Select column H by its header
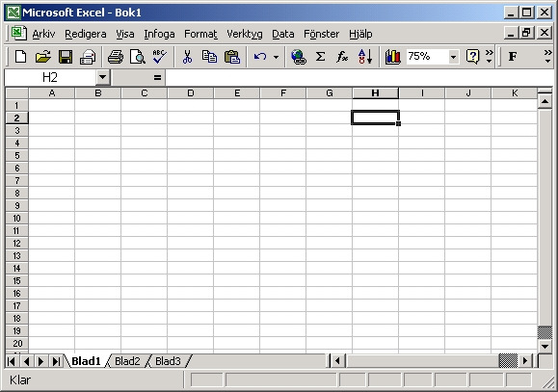 [x=376, y=93]
